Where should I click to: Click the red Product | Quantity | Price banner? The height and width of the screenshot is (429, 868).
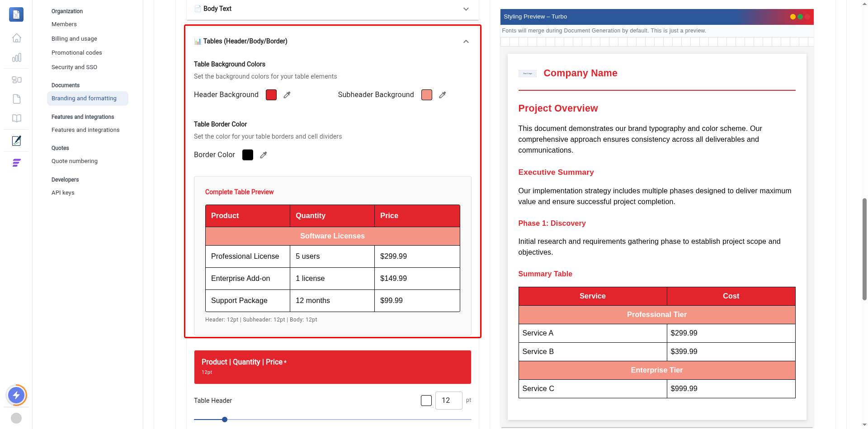click(x=333, y=367)
